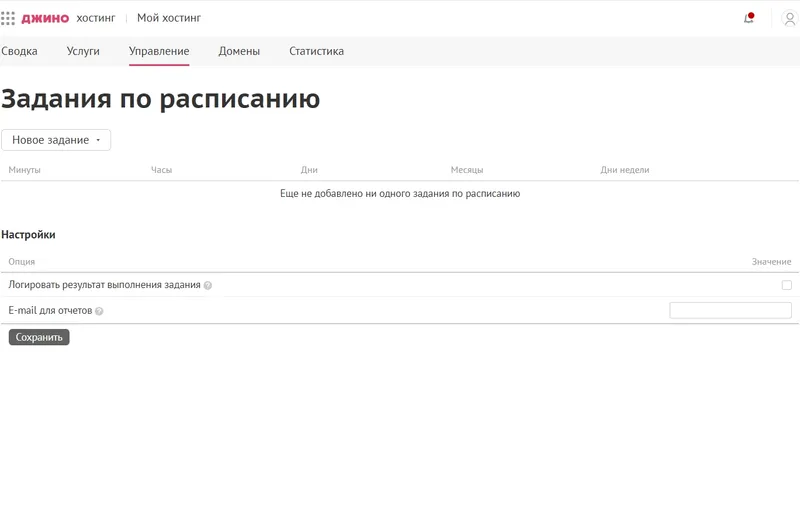Expand the Новое задание dropdown
This screenshot has height=520, width=800.
pos(56,140)
